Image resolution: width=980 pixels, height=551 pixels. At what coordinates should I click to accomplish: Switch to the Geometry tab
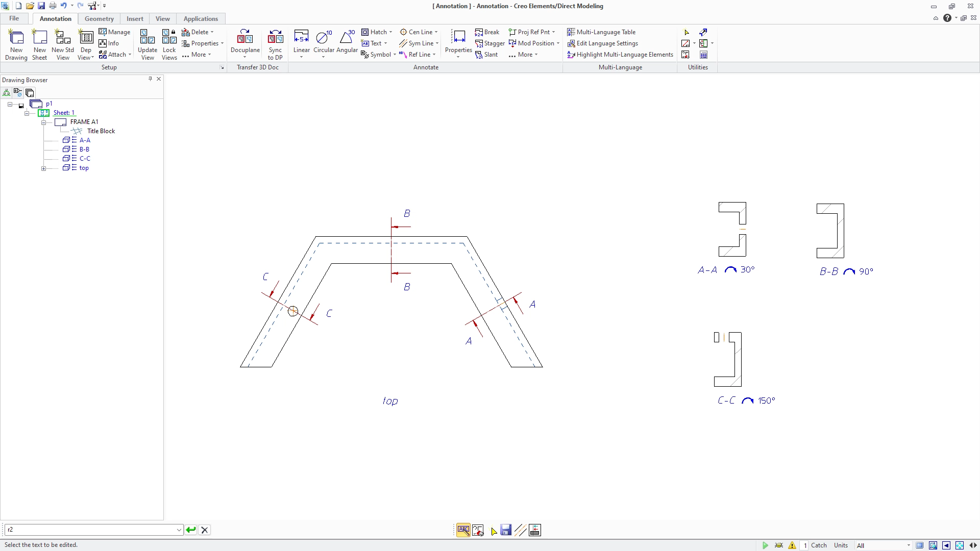click(x=99, y=19)
